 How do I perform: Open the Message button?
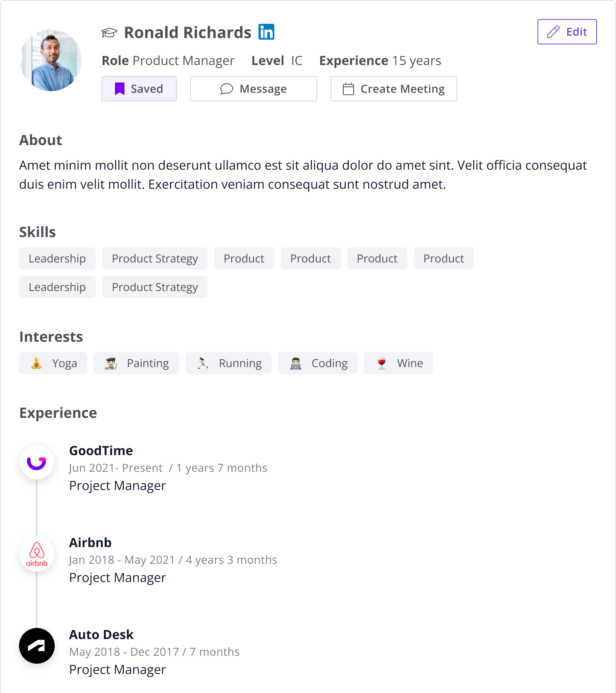coord(254,89)
